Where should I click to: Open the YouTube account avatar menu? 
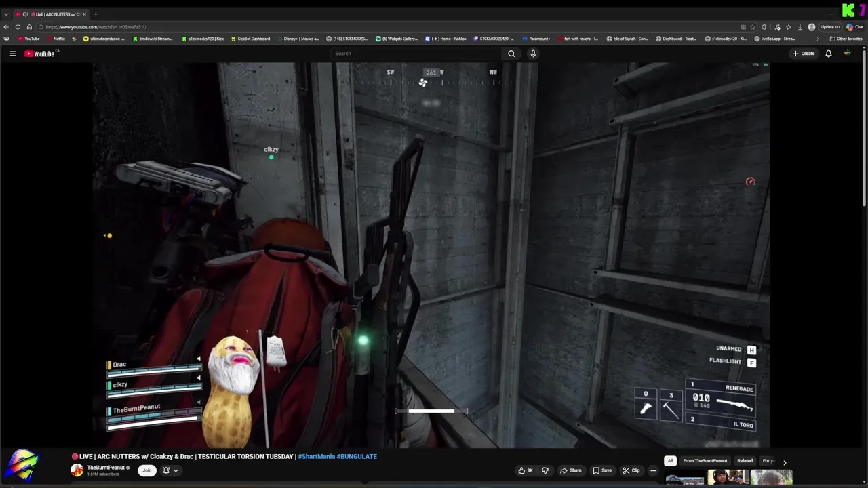[x=847, y=54]
